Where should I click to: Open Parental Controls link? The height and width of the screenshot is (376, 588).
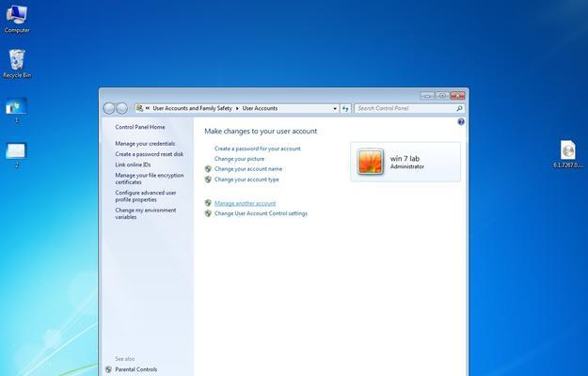point(136,369)
